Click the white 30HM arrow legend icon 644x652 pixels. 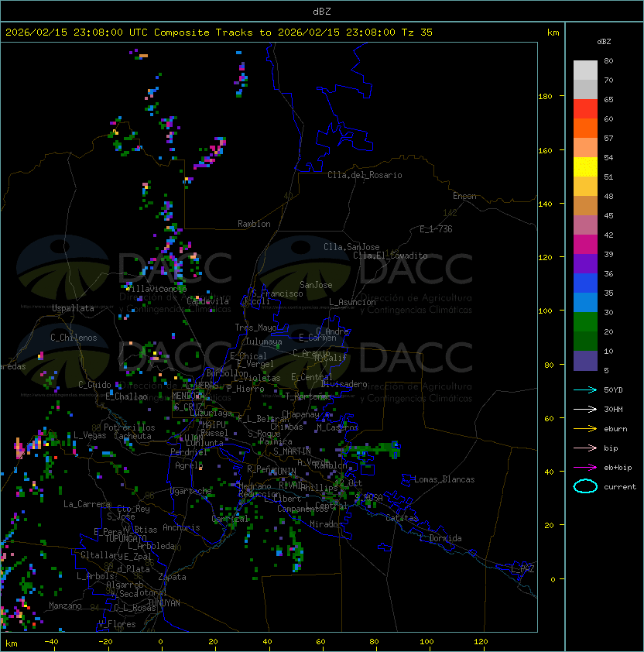585,409
